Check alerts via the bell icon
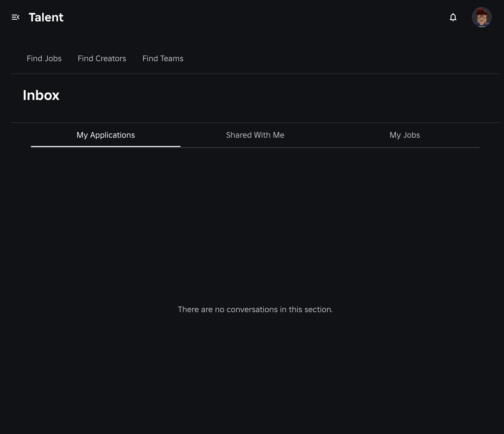The width and height of the screenshot is (504, 434). point(453,17)
